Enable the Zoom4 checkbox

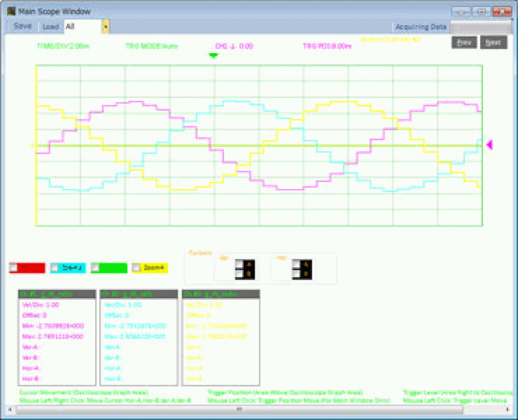tap(137, 267)
